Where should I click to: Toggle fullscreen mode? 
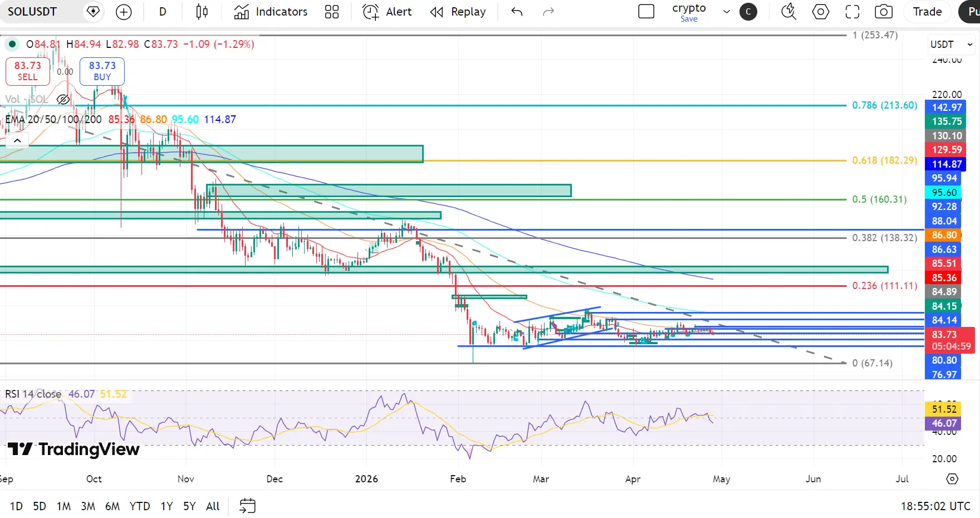852,12
